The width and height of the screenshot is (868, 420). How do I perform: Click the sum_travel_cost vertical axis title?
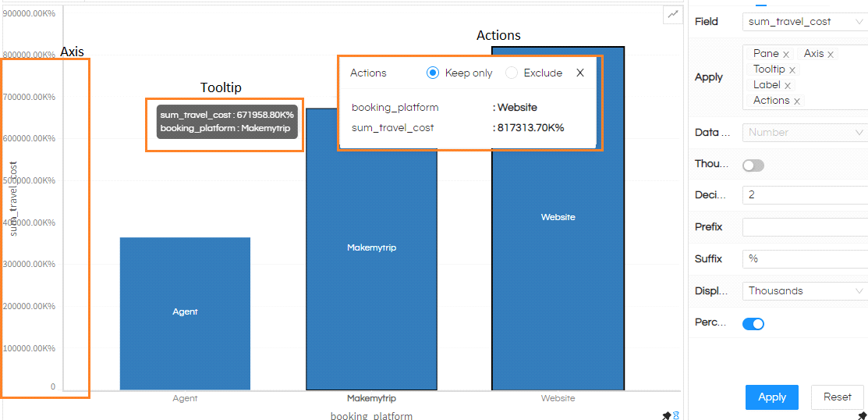click(x=14, y=198)
